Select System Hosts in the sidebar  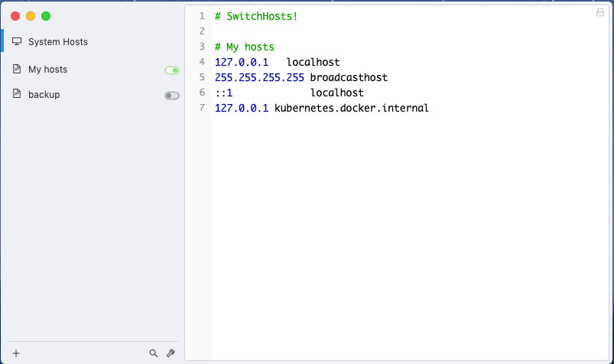pyautogui.click(x=93, y=41)
